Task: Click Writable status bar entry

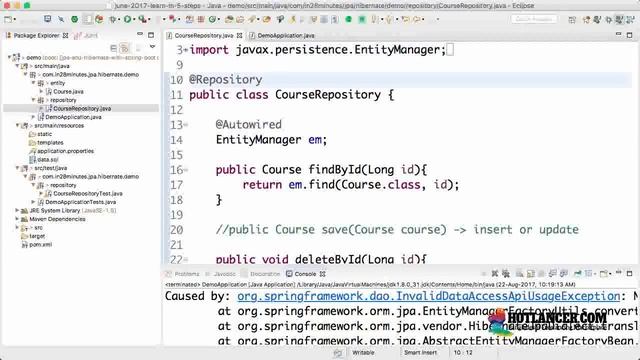Action: (363, 352)
